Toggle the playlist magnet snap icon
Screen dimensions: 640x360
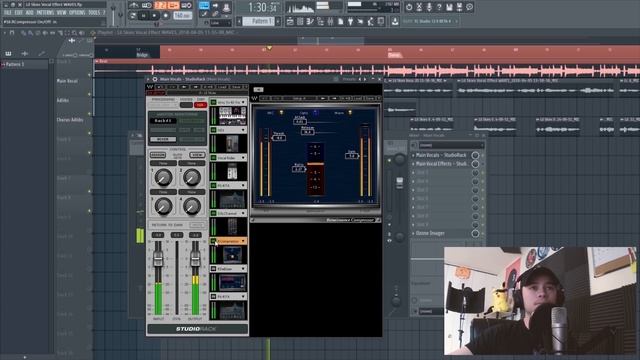(x=12, y=33)
